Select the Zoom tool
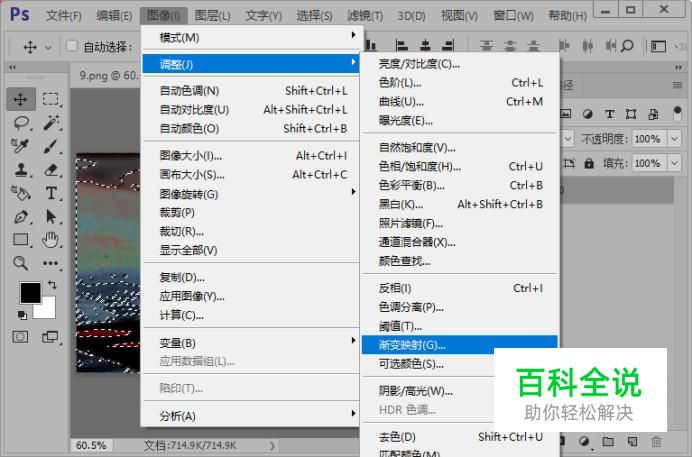This screenshot has width=692, height=457. click(20, 263)
